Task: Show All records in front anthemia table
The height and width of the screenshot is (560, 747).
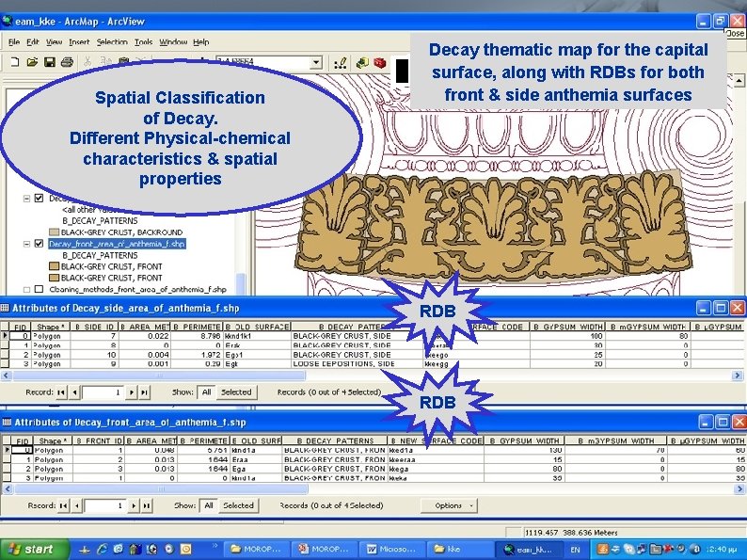Action: (209, 505)
